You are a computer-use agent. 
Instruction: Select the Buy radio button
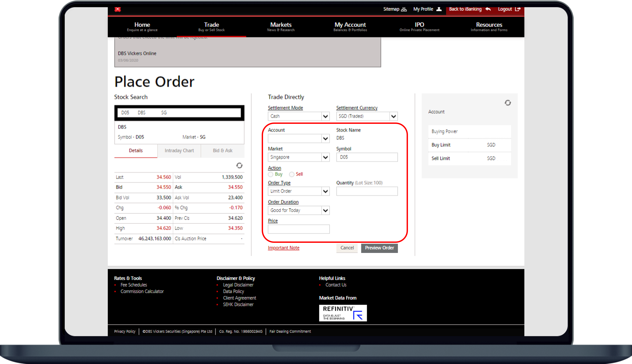point(271,174)
